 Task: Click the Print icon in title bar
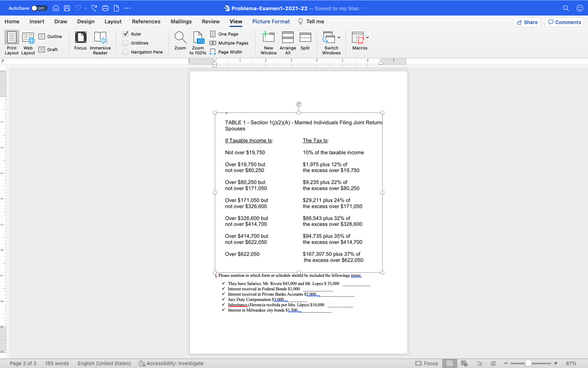pos(105,8)
